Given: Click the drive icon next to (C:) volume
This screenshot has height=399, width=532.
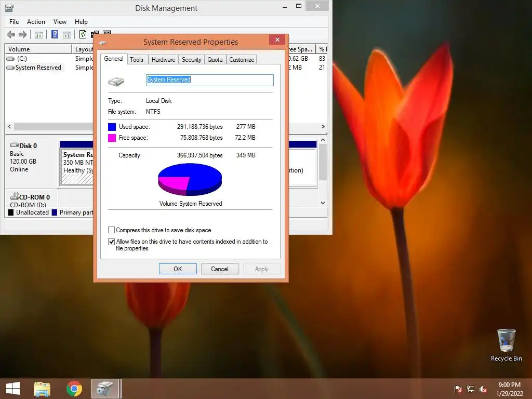Looking at the screenshot, I should [10, 59].
